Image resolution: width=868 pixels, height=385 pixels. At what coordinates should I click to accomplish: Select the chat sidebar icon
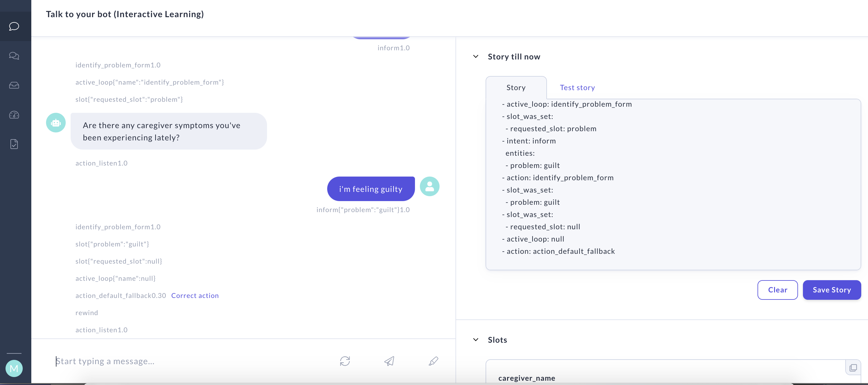14,27
